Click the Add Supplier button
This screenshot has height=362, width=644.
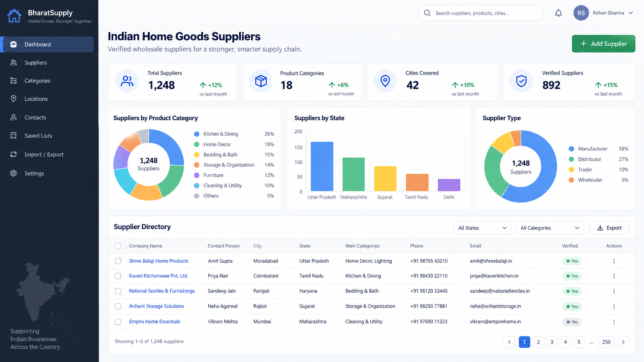coord(603,44)
